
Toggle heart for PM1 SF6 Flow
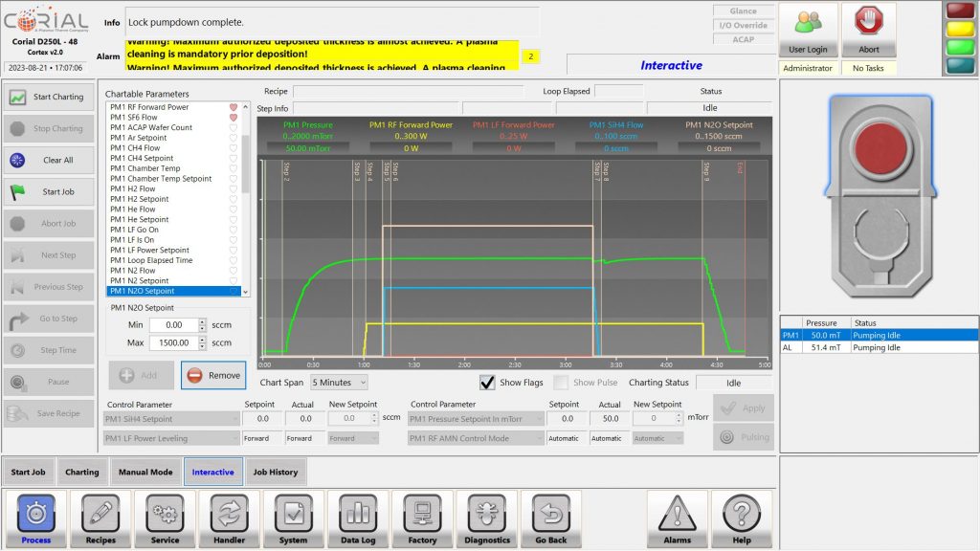click(x=233, y=118)
